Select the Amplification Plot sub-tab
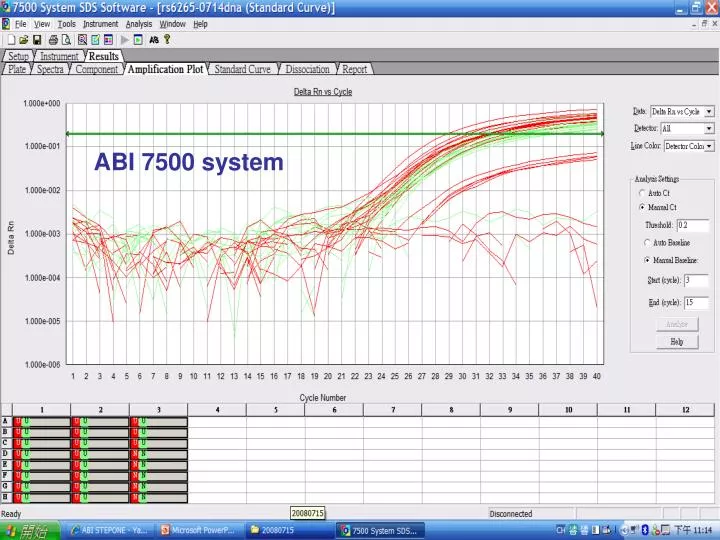The height and width of the screenshot is (540, 720). [x=165, y=69]
